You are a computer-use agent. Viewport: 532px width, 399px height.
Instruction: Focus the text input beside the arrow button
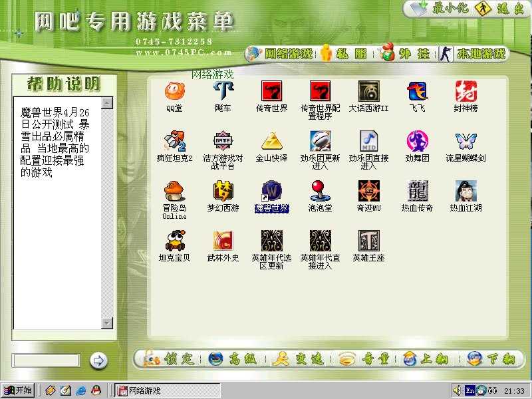click(46, 360)
